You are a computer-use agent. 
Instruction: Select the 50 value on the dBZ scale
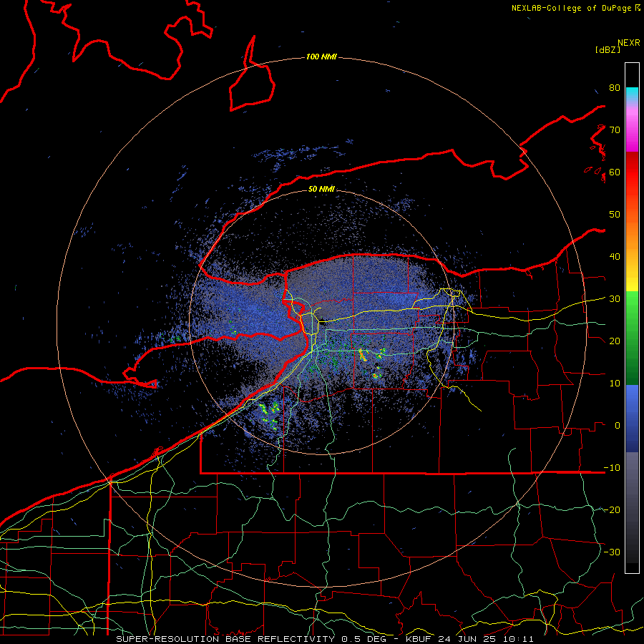(615, 215)
